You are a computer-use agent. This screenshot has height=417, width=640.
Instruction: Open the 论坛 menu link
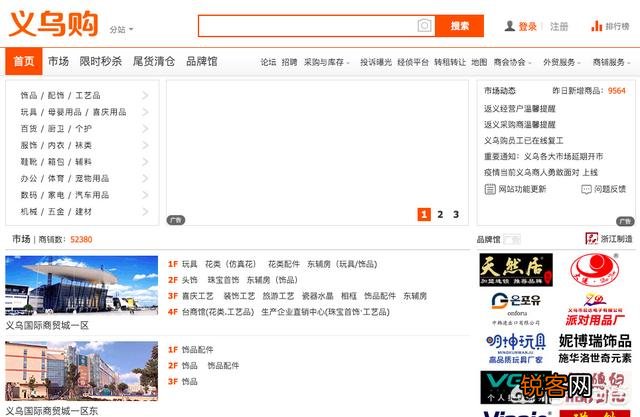point(269,62)
